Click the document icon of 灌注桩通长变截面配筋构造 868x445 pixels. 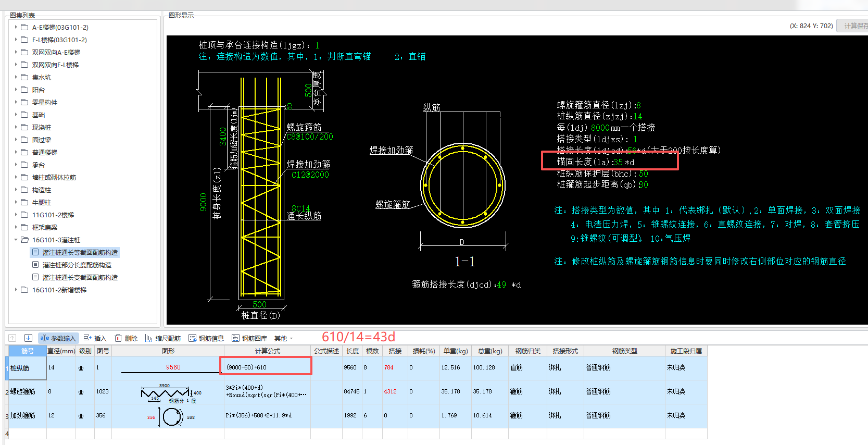(x=35, y=277)
